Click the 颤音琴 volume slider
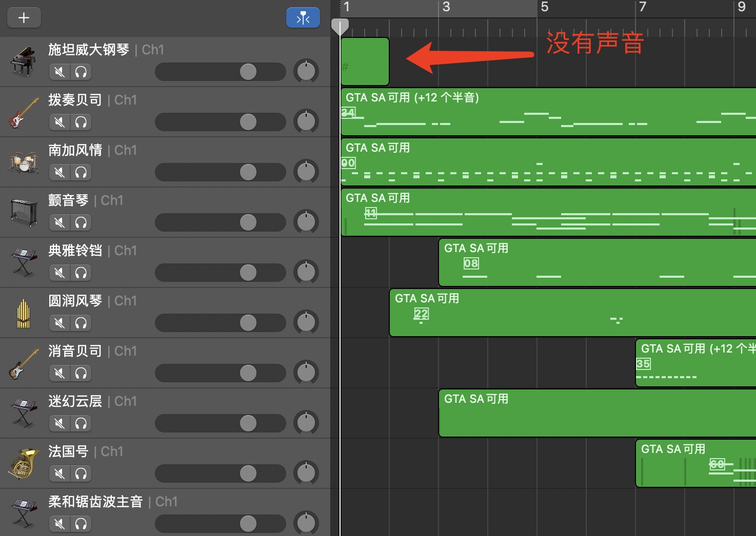Image resolution: width=756 pixels, height=536 pixels. (221, 222)
